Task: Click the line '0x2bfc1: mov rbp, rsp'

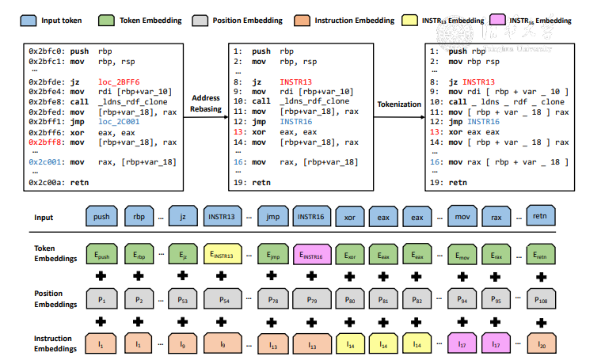Action: pos(82,62)
